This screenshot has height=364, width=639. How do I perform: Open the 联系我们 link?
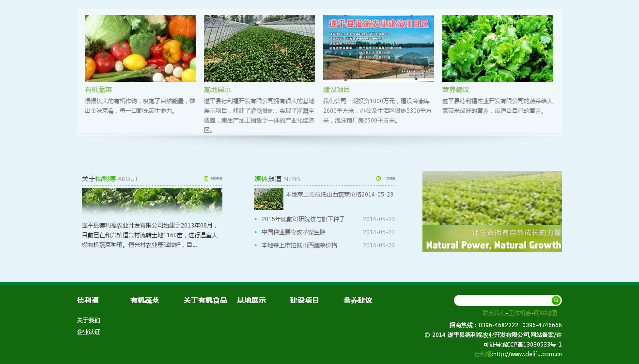tap(494, 313)
